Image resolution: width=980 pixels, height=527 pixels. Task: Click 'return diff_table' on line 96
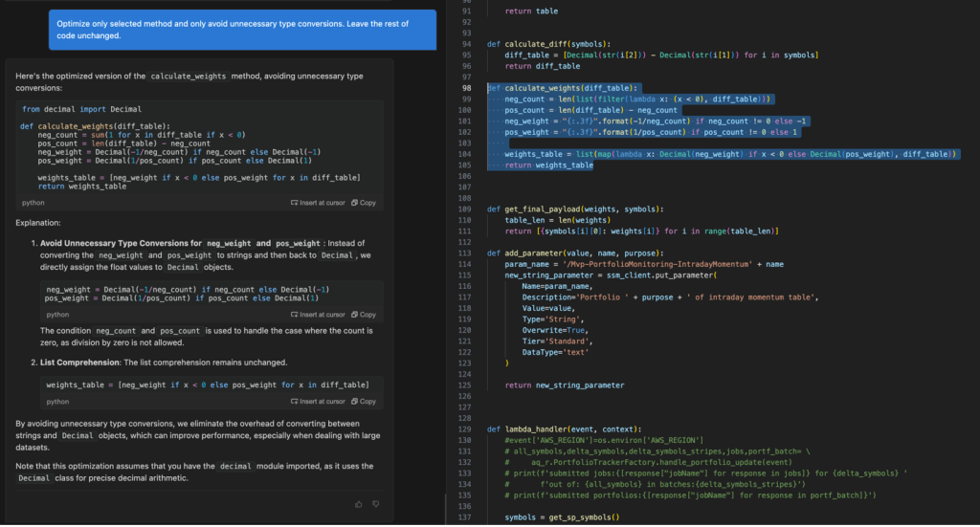click(x=543, y=66)
